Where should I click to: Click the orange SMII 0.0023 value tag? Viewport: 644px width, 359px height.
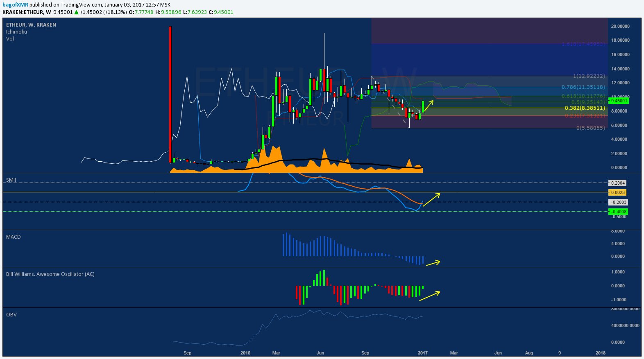point(618,193)
